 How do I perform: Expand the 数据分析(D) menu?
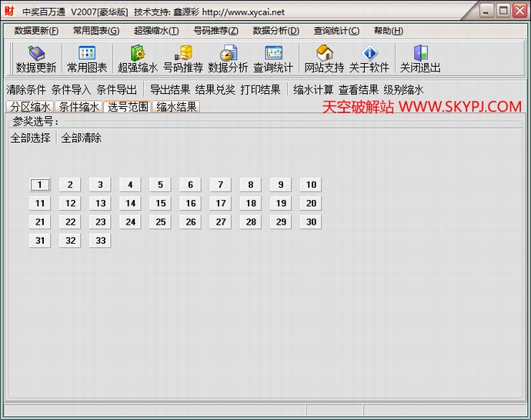click(x=276, y=31)
